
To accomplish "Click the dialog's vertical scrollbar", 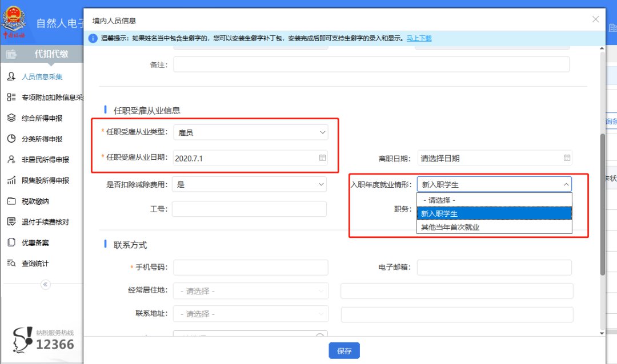I will (602, 205).
